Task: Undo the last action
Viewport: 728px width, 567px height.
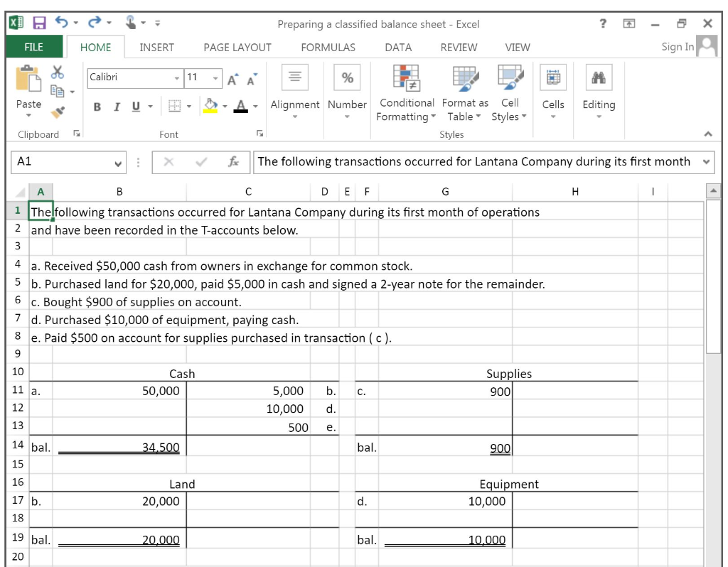Action: coord(61,22)
